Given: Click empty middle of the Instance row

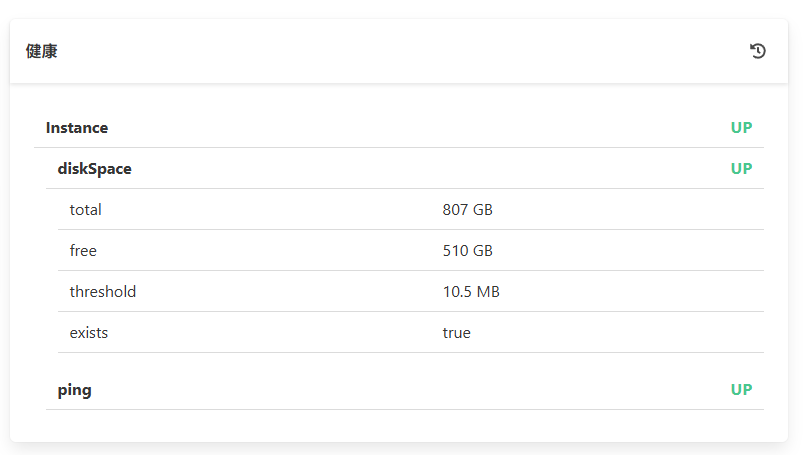Looking at the screenshot, I should pyautogui.click(x=400, y=128).
